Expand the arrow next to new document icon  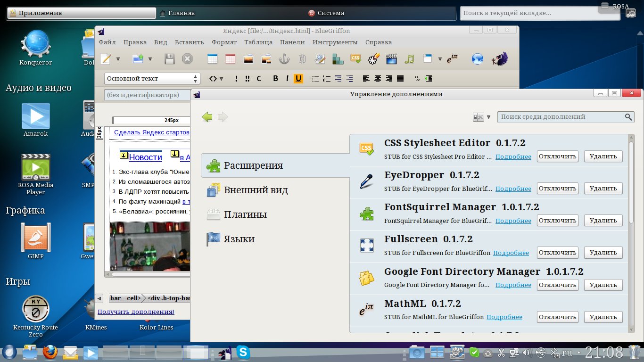pyautogui.click(x=118, y=59)
